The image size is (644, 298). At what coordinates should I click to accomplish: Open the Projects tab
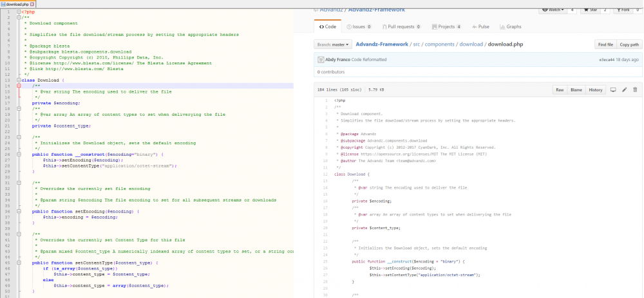point(446,26)
